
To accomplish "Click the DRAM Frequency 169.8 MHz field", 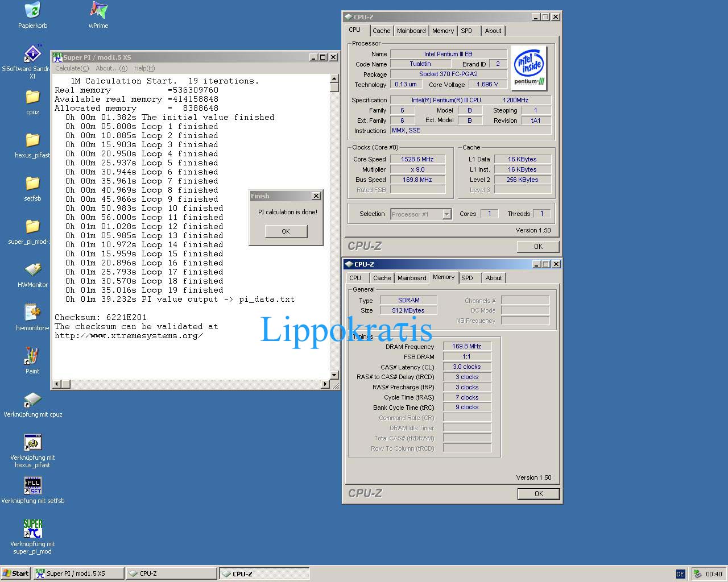I will (x=467, y=346).
